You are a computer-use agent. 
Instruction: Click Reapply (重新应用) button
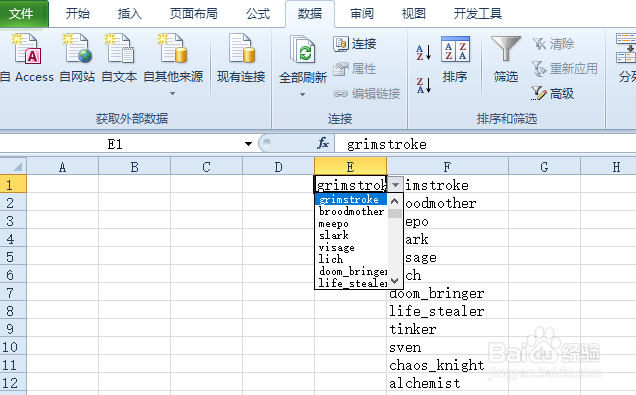[565, 69]
